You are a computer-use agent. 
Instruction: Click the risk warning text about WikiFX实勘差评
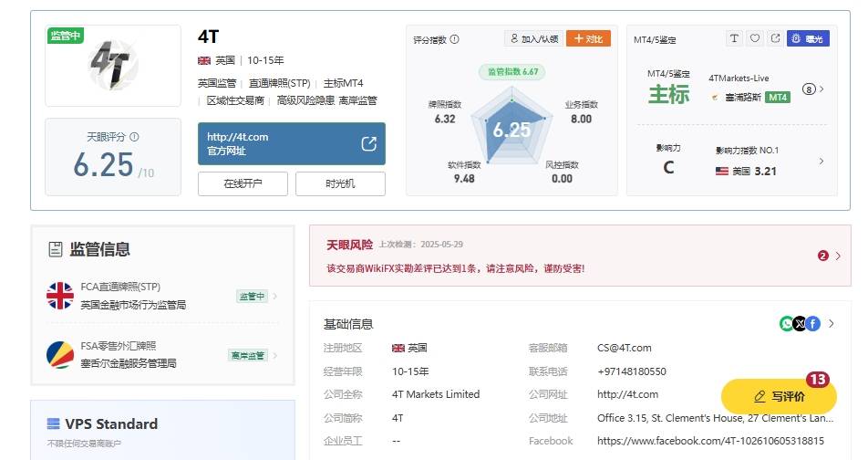point(456,269)
